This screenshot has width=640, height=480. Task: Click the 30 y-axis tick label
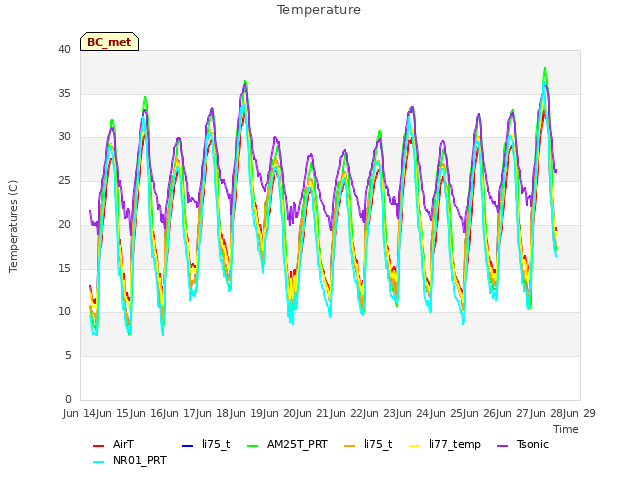coord(64,137)
